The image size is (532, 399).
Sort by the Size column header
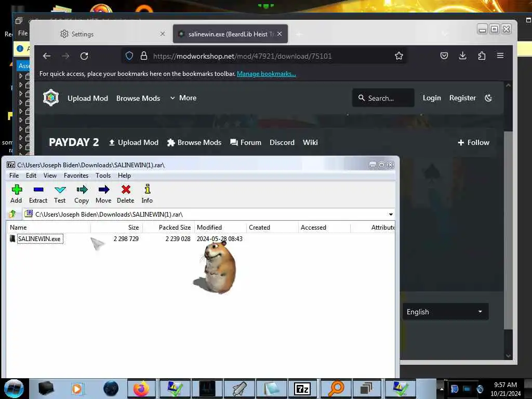click(x=117, y=228)
